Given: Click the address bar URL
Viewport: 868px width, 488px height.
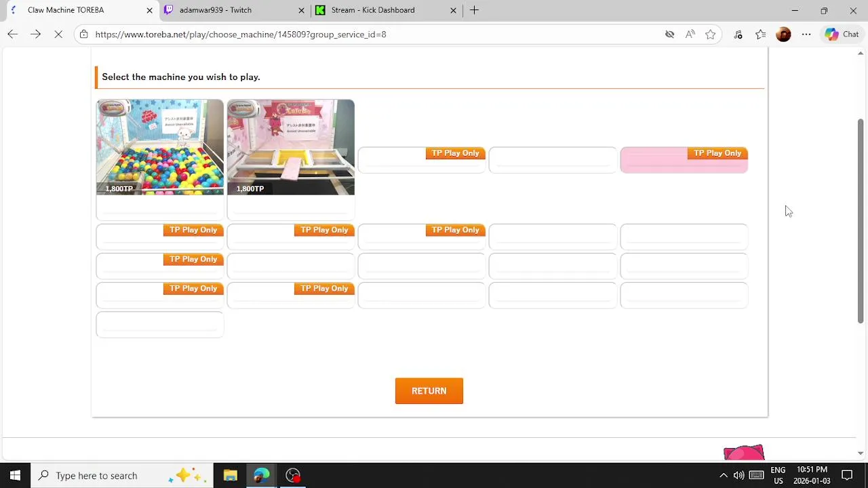Looking at the screenshot, I should point(241,34).
